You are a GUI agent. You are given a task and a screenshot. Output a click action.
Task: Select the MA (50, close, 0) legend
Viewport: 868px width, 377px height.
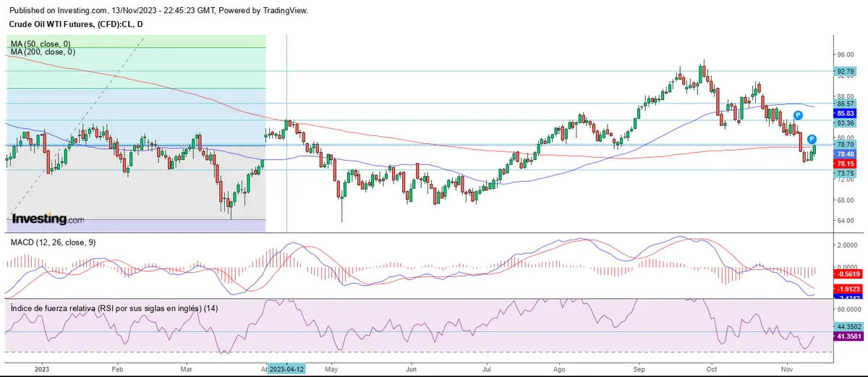[42, 44]
